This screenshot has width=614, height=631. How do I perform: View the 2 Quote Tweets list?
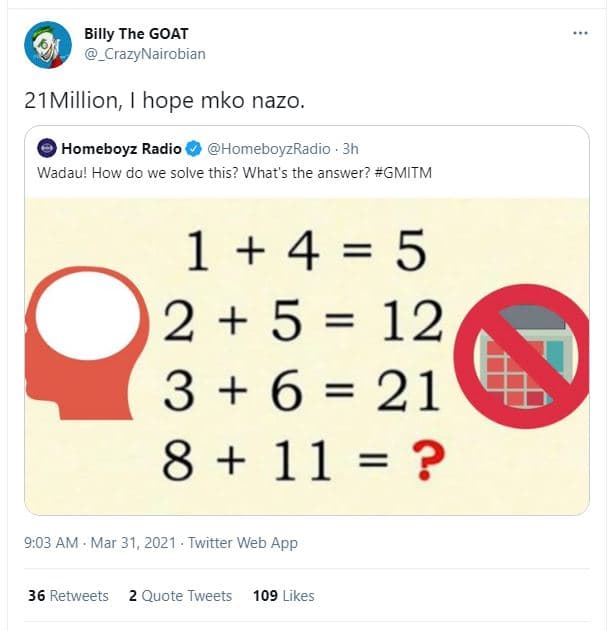tap(180, 595)
